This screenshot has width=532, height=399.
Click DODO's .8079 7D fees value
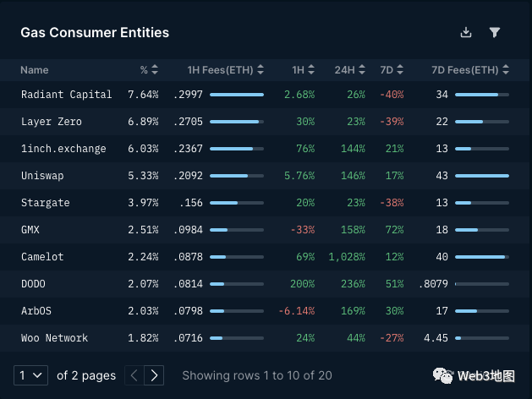(433, 284)
